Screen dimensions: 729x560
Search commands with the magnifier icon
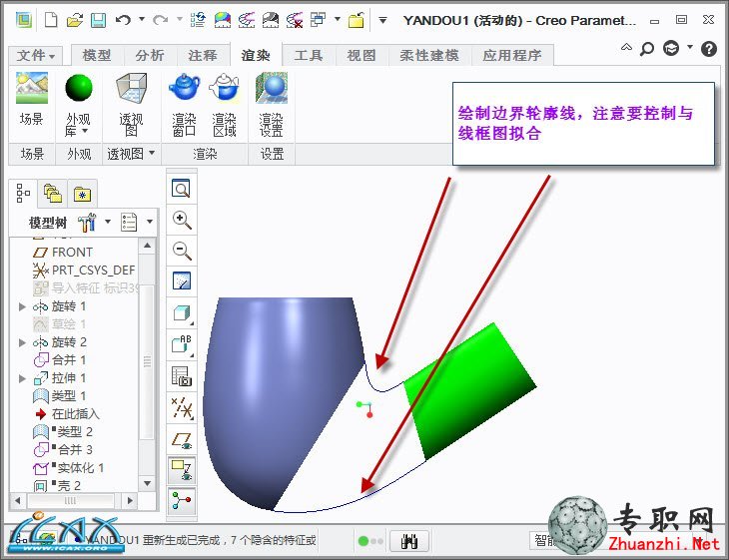click(647, 48)
